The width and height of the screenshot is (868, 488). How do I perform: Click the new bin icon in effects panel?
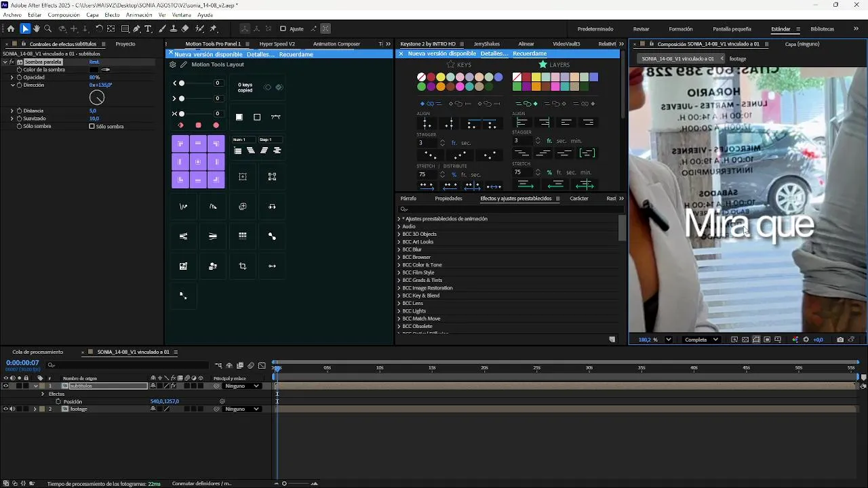[x=612, y=339]
